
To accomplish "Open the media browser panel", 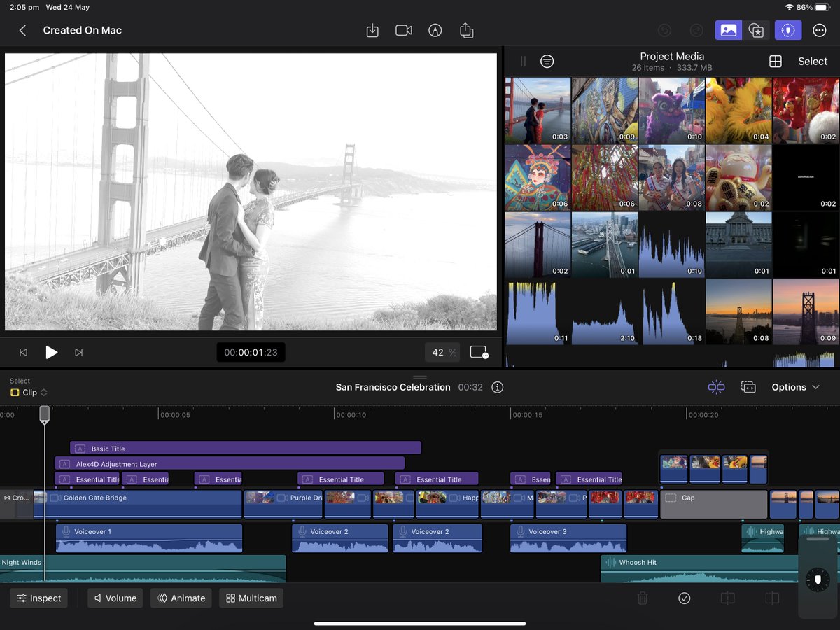I will pos(728,30).
